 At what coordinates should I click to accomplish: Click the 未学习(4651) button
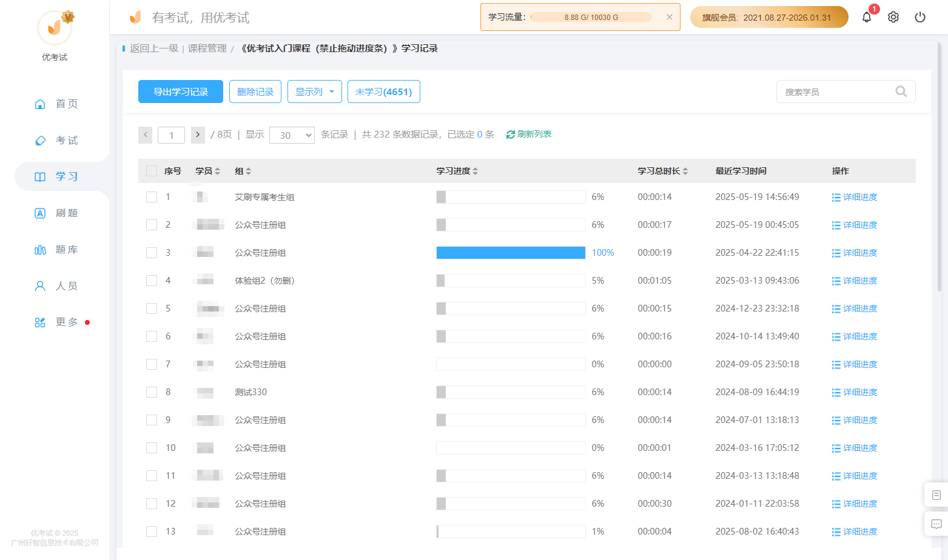[384, 92]
